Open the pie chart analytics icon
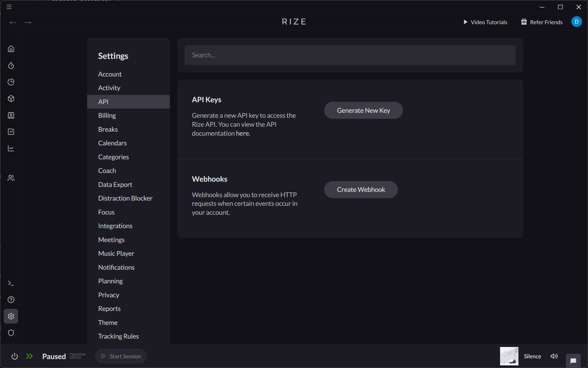Screen dimensions: 588x368 tap(11, 82)
